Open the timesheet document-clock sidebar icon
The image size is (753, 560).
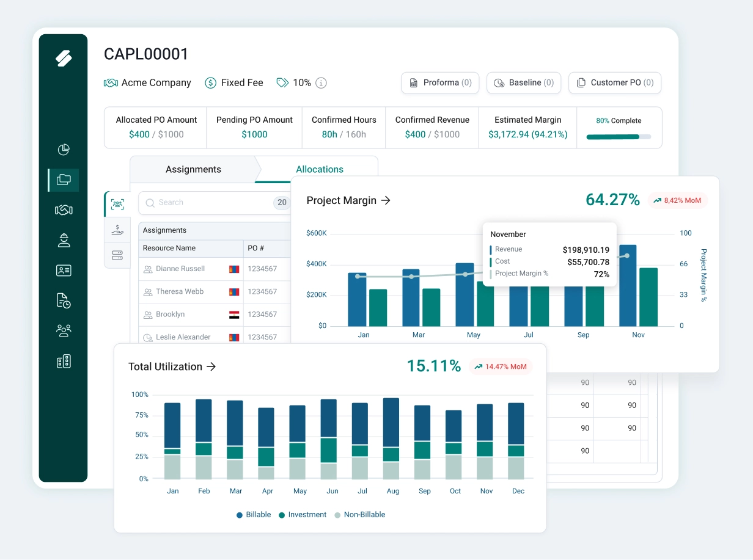(x=64, y=300)
